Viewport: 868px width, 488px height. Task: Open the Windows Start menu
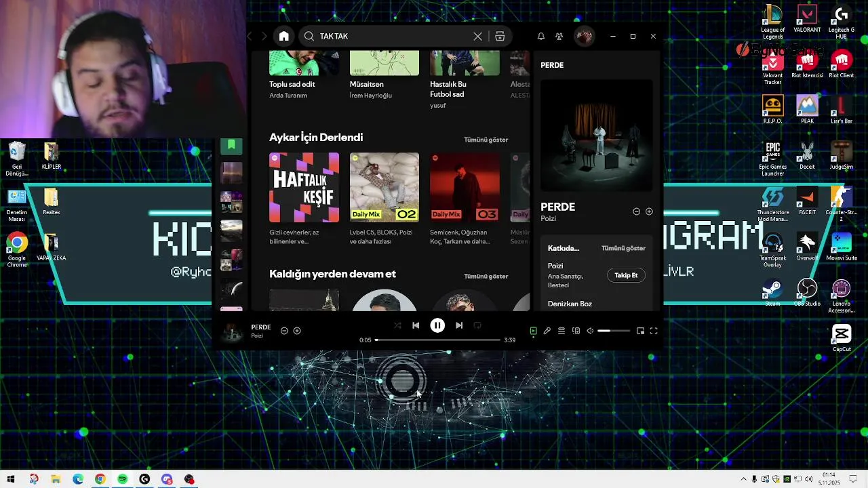[x=11, y=479]
